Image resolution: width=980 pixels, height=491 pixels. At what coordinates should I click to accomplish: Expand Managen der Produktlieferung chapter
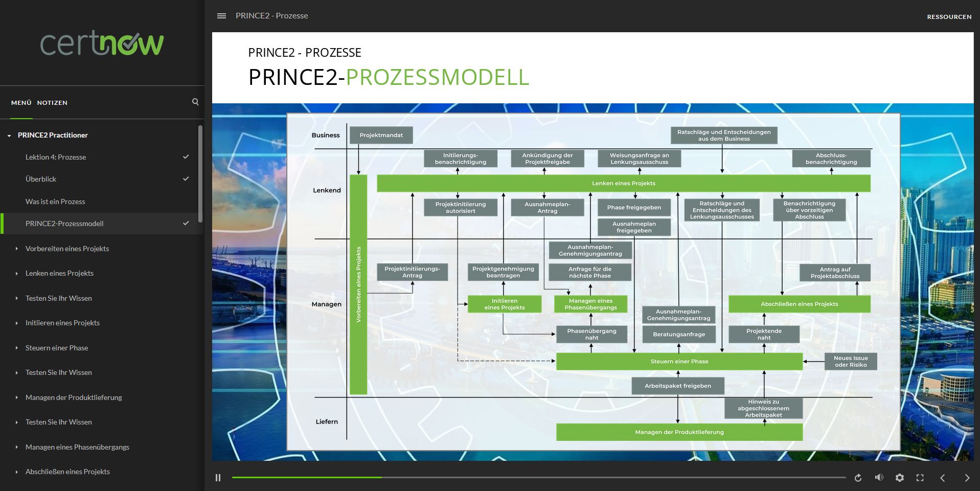(16, 398)
